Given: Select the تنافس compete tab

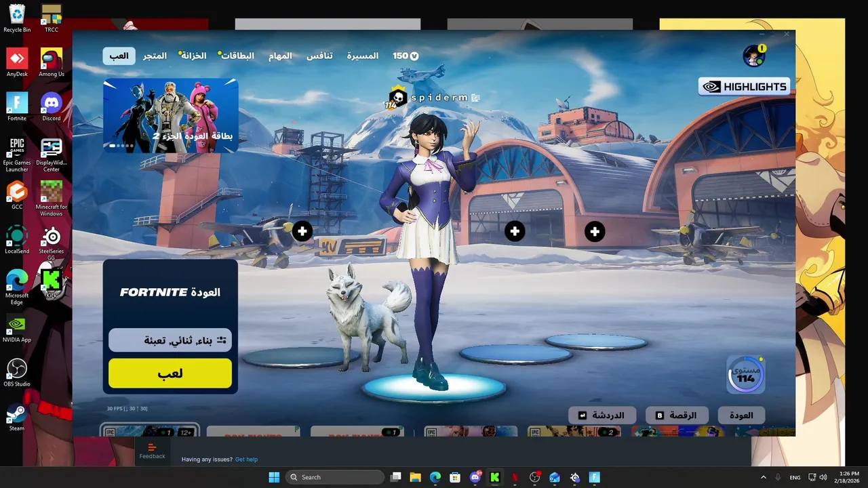Looking at the screenshot, I should 319,56.
